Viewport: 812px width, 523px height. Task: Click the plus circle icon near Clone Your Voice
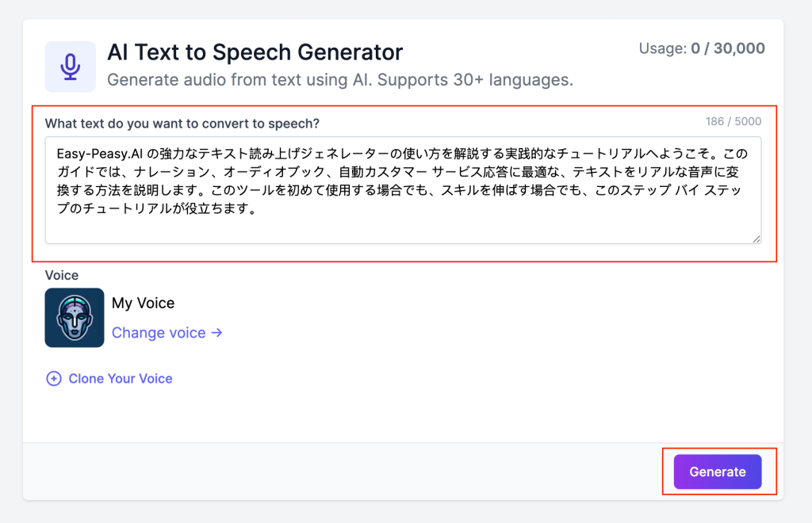[54, 379]
